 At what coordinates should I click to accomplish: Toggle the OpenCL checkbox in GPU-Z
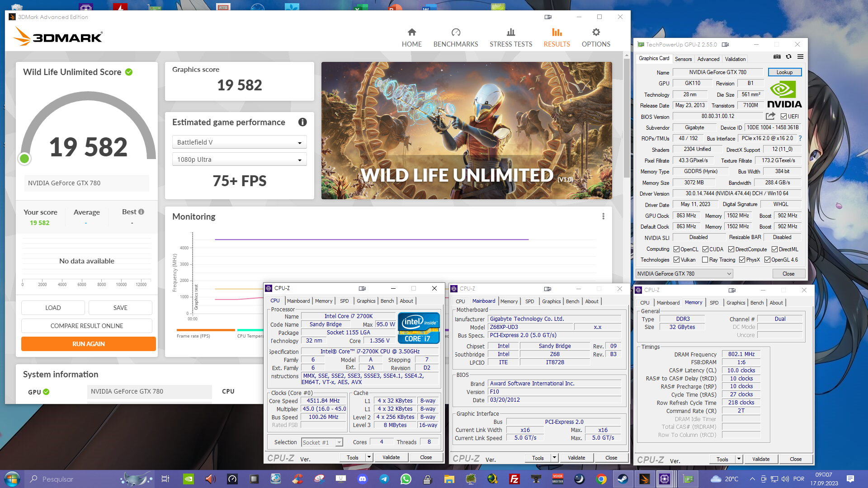click(676, 249)
